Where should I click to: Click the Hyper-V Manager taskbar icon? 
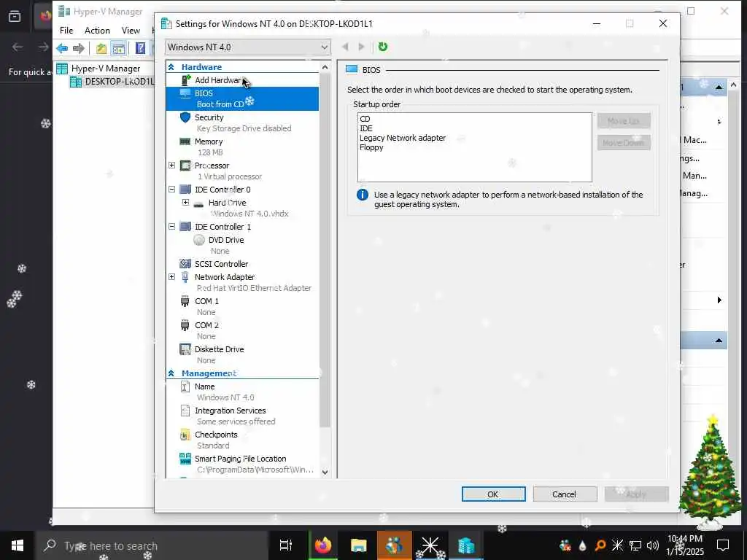[x=465, y=545]
